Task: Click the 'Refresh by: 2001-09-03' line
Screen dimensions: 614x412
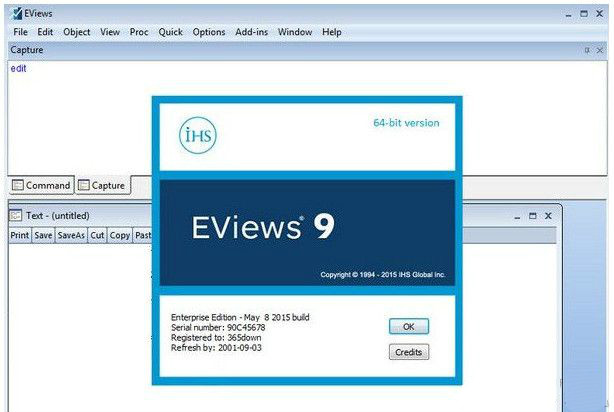Action: (x=216, y=348)
